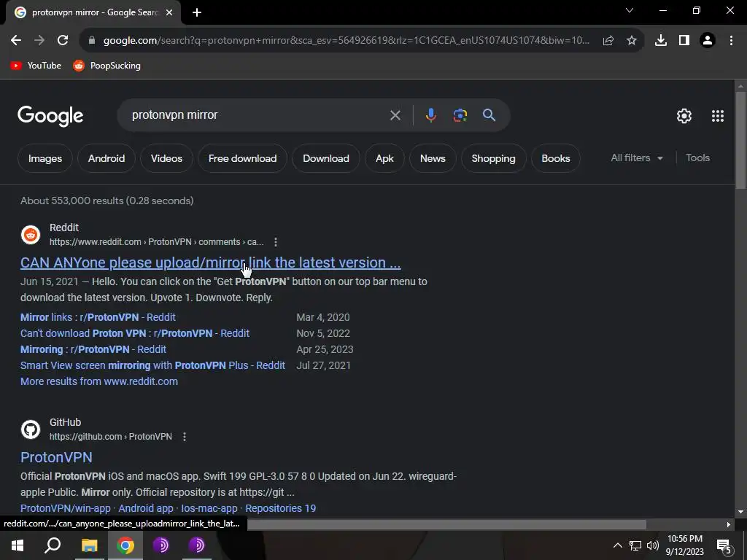The height and width of the screenshot is (560, 747).
Task: Open the ProtonVPN GitHub result title
Action: pyautogui.click(x=56, y=458)
